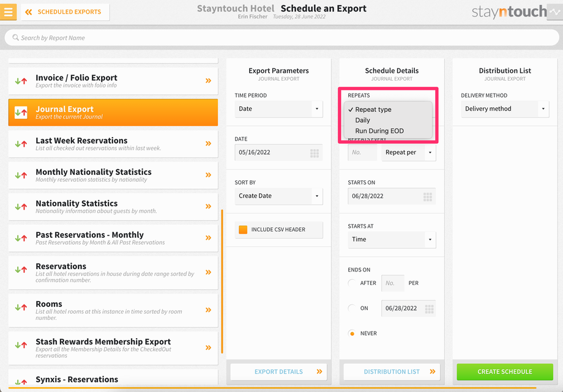
Task: Click the DATE field 05/16/2022
Action: (278, 152)
